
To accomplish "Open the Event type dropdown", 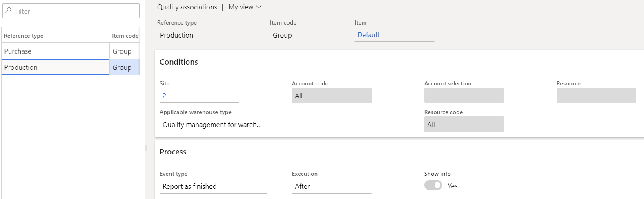I will 213,186.
